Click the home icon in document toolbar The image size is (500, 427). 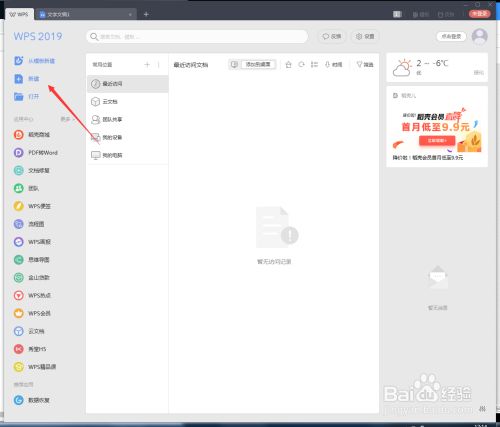coord(289,64)
